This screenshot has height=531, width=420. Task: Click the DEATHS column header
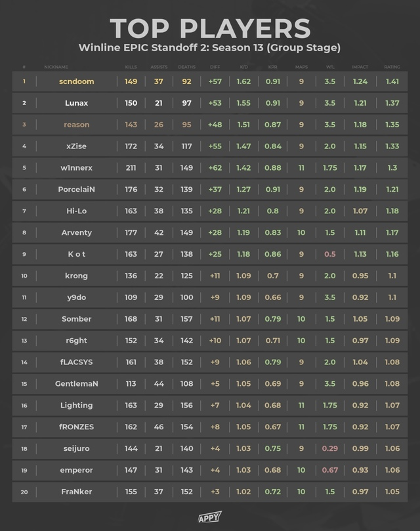point(186,67)
